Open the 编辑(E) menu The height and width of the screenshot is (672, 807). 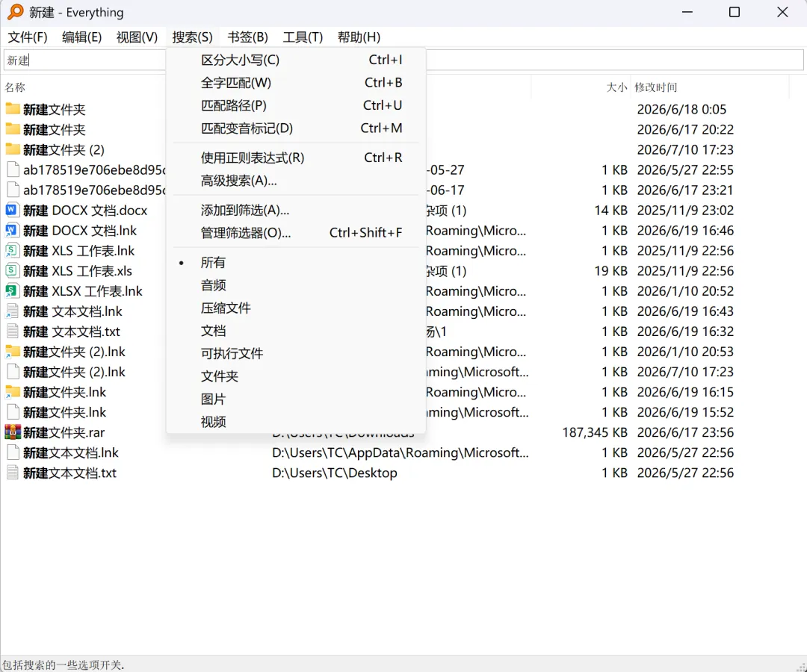[x=82, y=37]
